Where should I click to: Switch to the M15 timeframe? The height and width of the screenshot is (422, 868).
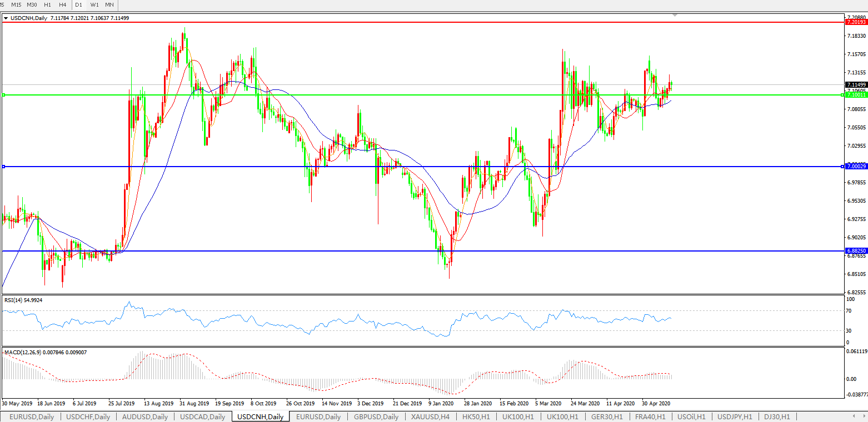point(16,4)
